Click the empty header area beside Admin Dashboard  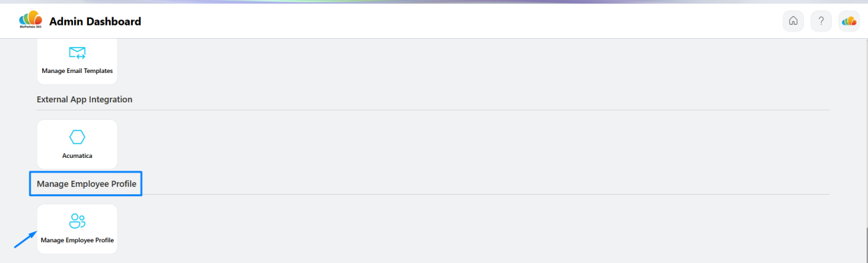(461, 21)
